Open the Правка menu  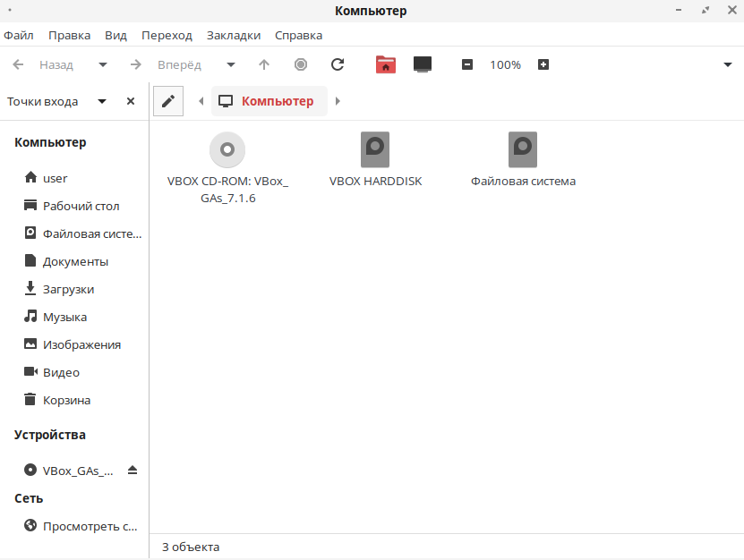point(69,35)
